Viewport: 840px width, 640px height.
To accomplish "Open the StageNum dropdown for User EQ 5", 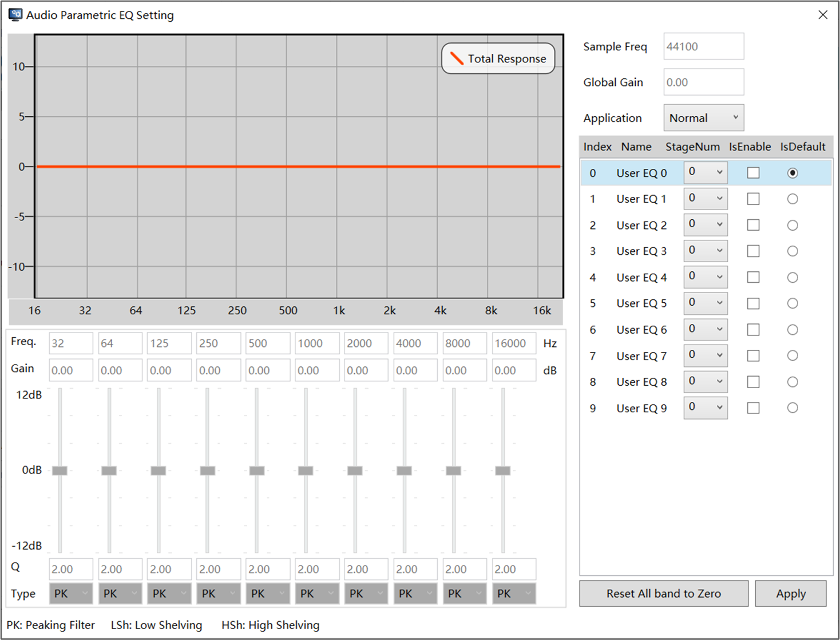I will [706, 303].
